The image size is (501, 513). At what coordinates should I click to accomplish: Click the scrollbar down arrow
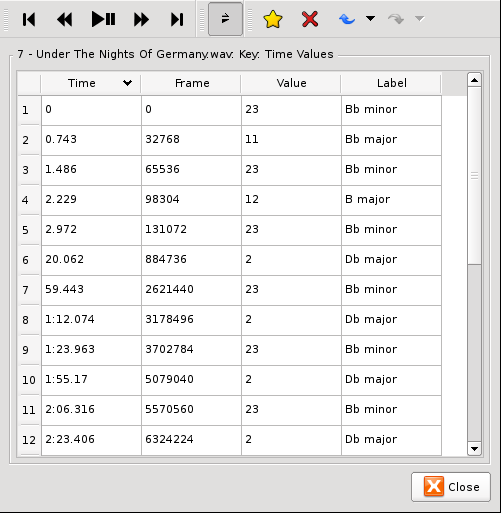click(474, 449)
